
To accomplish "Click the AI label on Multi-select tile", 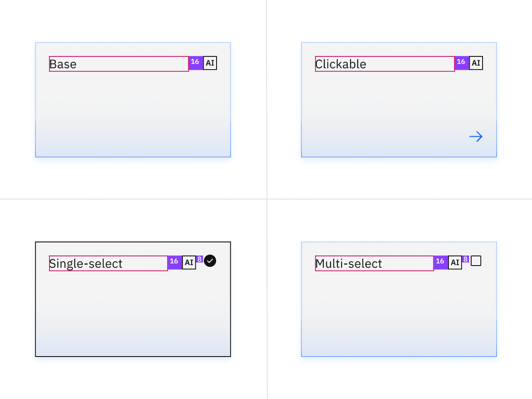I will [x=455, y=263].
